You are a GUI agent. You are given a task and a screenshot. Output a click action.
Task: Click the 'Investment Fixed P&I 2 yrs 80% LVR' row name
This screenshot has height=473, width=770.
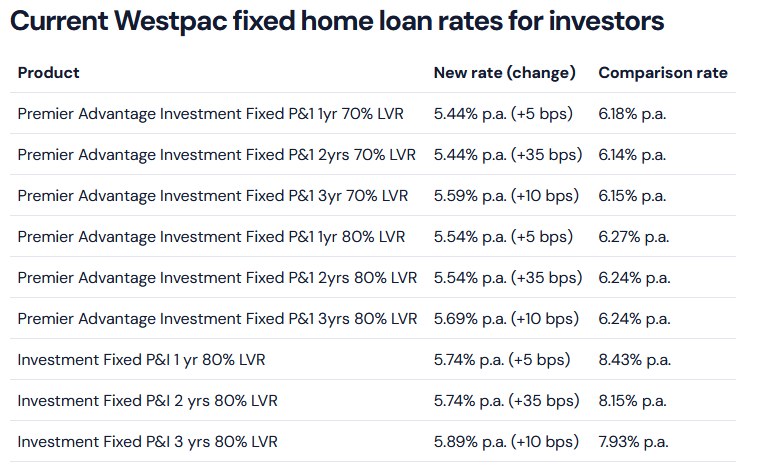coord(147,401)
